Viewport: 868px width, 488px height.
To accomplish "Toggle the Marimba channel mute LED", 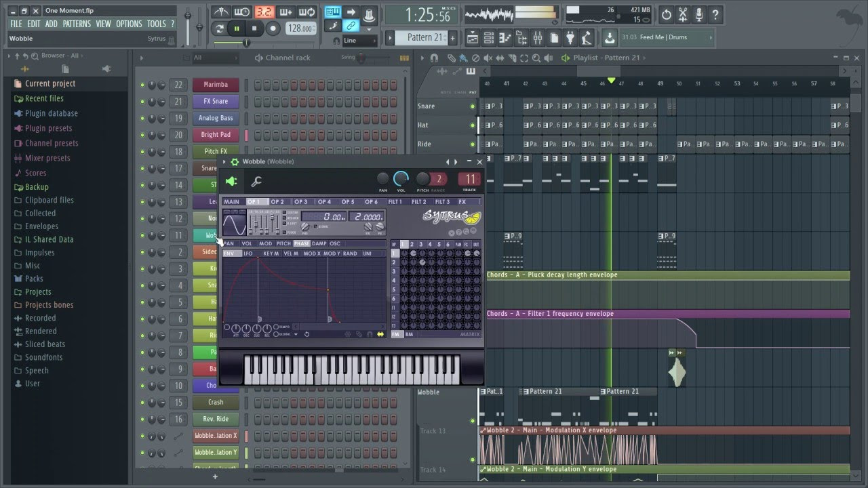I will click(x=142, y=85).
